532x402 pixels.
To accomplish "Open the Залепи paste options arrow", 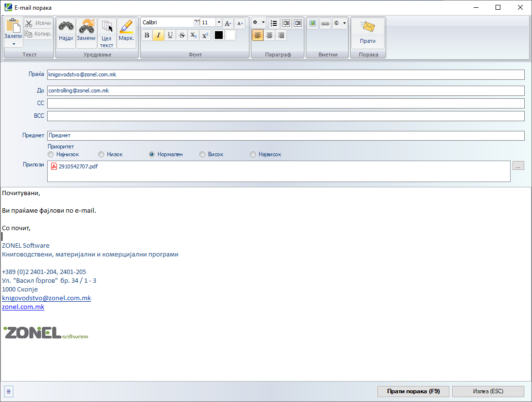I will coord(14,44).
